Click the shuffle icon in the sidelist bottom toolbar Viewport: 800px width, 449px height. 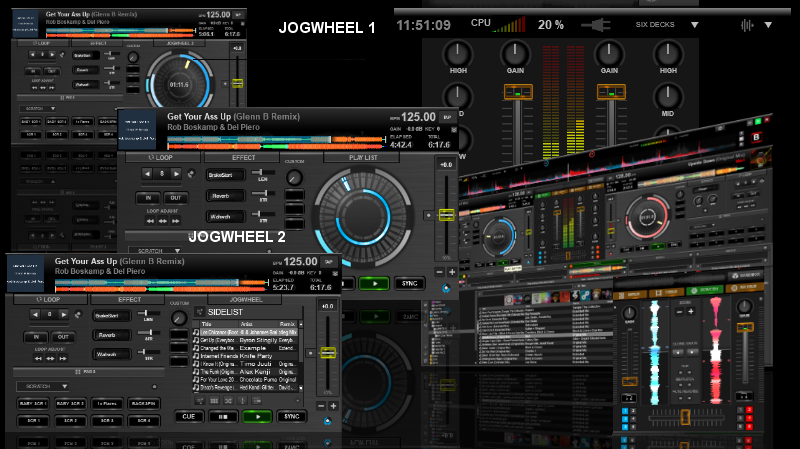[x=229, y=401]
